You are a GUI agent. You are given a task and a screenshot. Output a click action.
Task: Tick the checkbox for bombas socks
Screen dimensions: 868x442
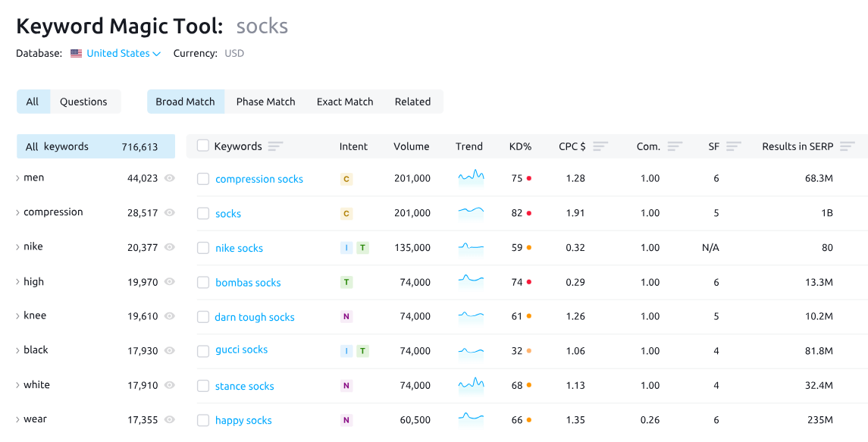tap(203, 282)
